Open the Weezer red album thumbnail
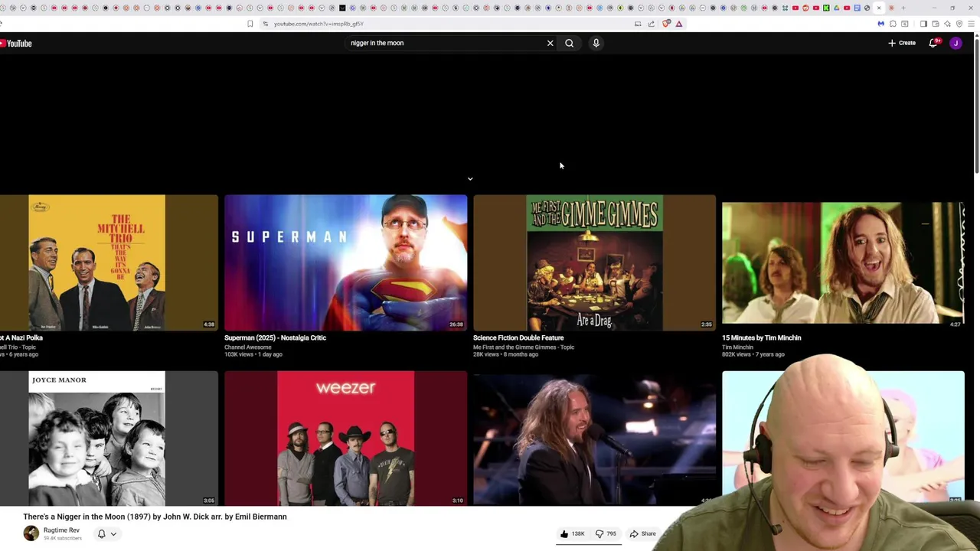Viewport: 980px width, 551px height. [x=345, y=439]
